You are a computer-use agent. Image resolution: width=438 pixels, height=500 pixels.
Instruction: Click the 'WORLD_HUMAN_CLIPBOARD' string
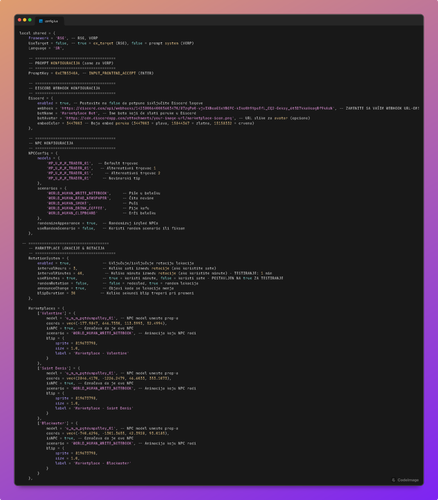coord(72,213)
